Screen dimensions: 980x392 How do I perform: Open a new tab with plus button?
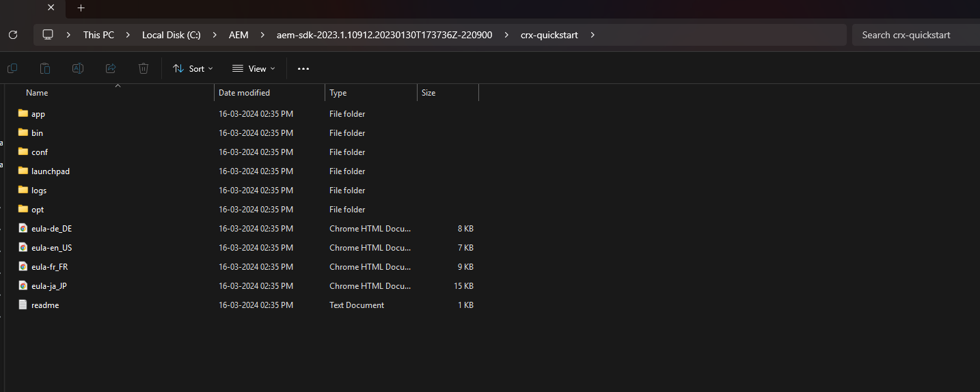click(x=81, y=8)
